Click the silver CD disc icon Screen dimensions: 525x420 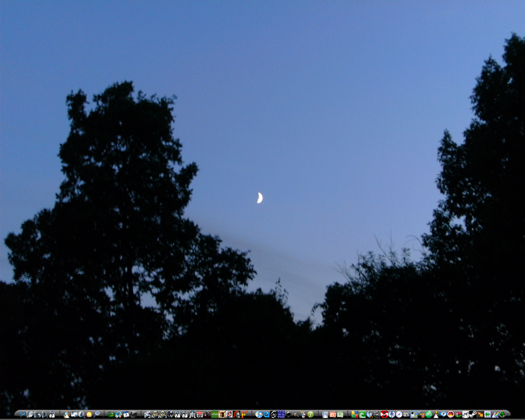[399, 414]
